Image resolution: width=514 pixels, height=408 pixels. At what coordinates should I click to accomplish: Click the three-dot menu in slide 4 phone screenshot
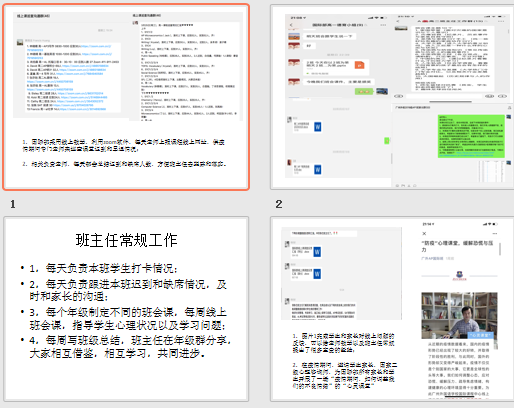(x=495, y=233)
